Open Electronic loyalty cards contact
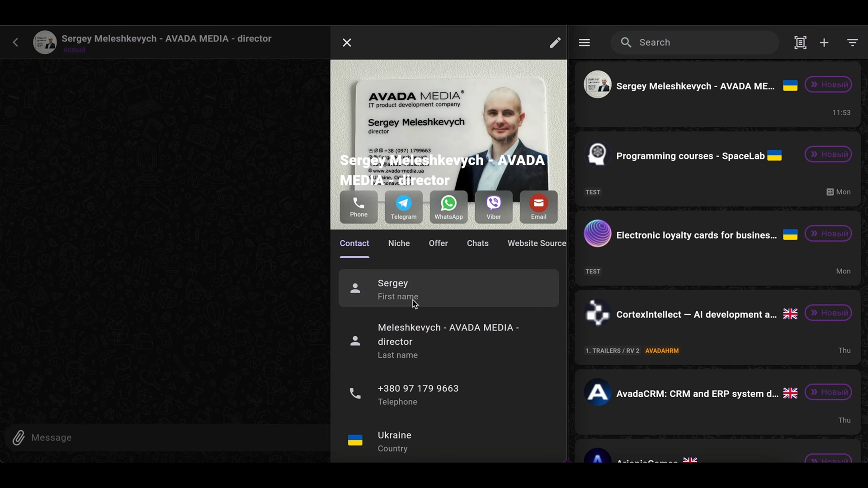 pyautogui.click(x=717, y=249)
